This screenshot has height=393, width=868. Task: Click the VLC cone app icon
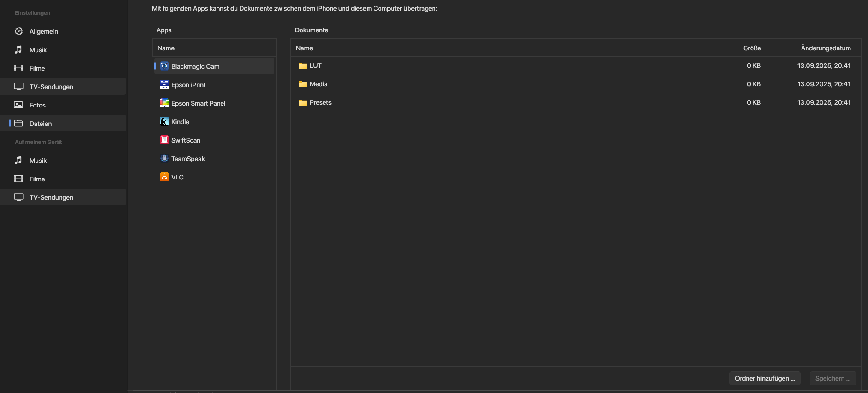click(x=164, y=177)
